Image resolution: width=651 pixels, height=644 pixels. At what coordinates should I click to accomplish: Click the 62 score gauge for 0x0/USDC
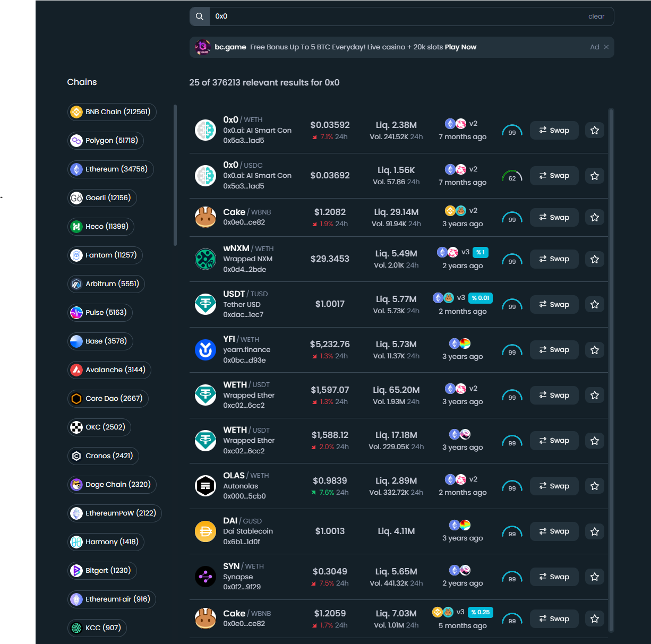coord(512,176)
